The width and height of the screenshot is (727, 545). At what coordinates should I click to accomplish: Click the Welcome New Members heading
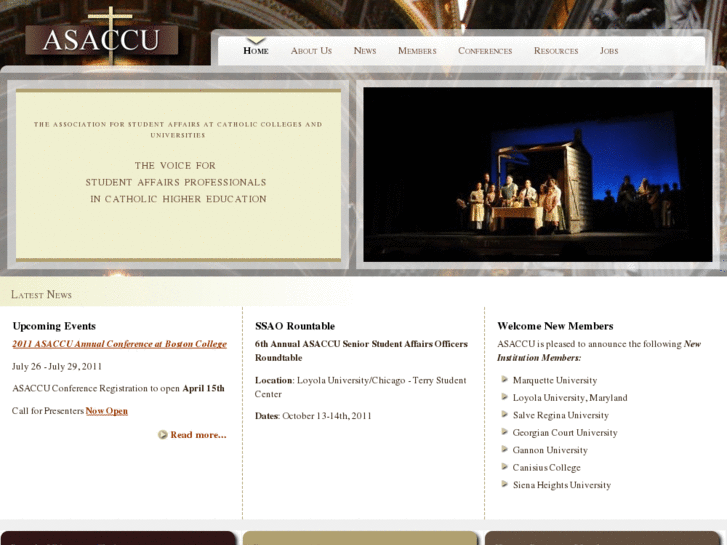click(x=555, y=326)
